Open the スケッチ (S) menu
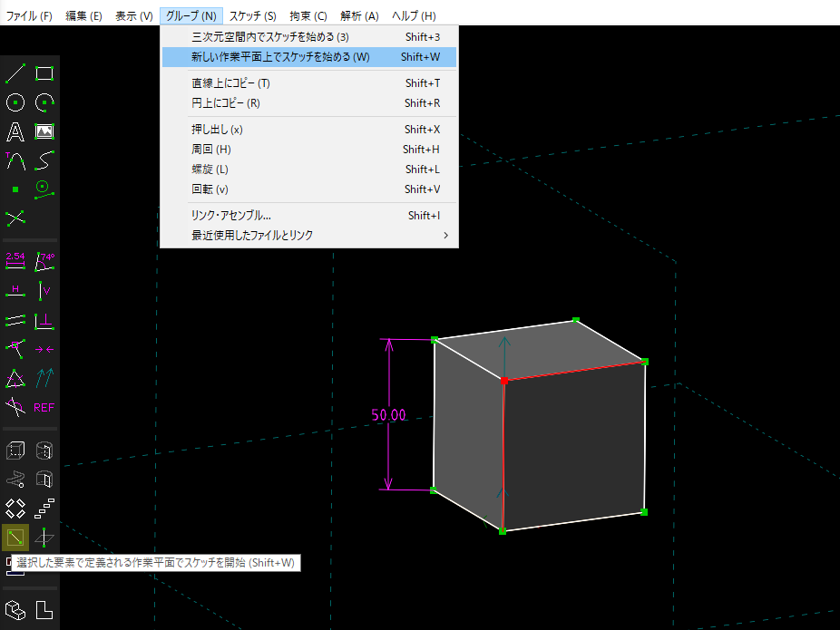The height and width of the screenshot is (630, 840). (252, 16)
